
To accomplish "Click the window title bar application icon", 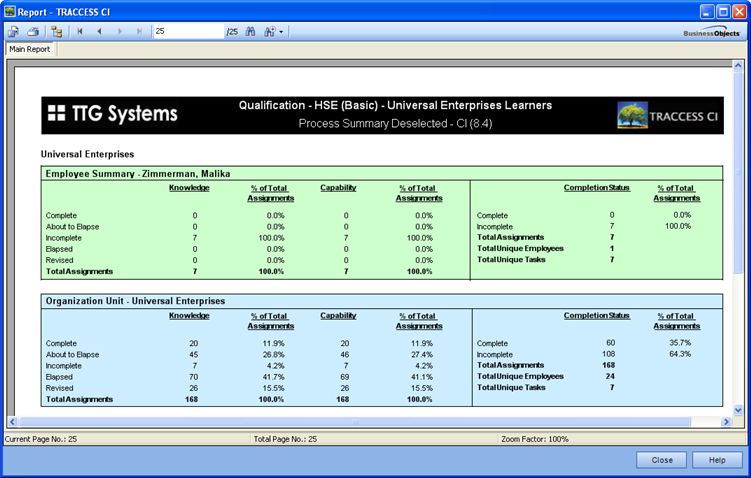I will pyautogui.click(x=10, y=11).
